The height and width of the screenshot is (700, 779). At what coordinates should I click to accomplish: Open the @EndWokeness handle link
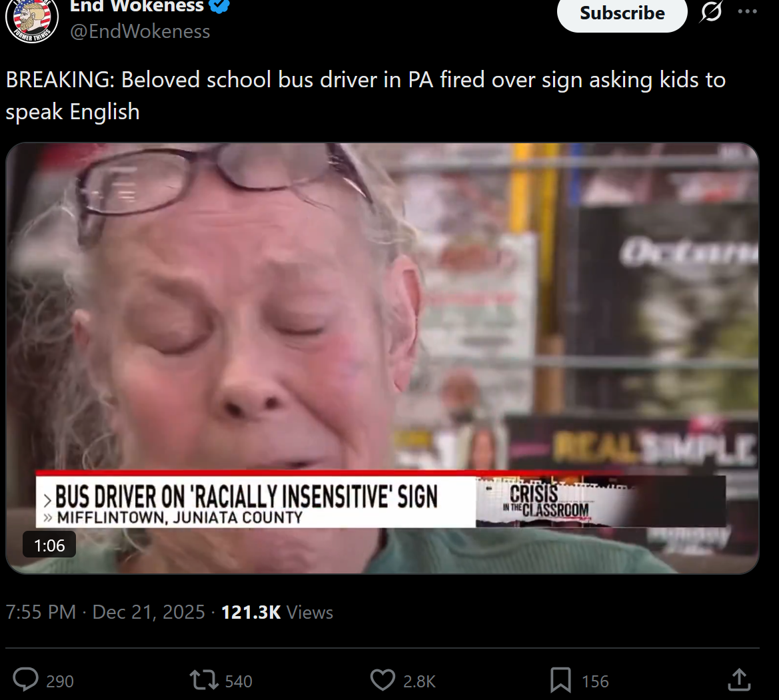tap(140, 31)
